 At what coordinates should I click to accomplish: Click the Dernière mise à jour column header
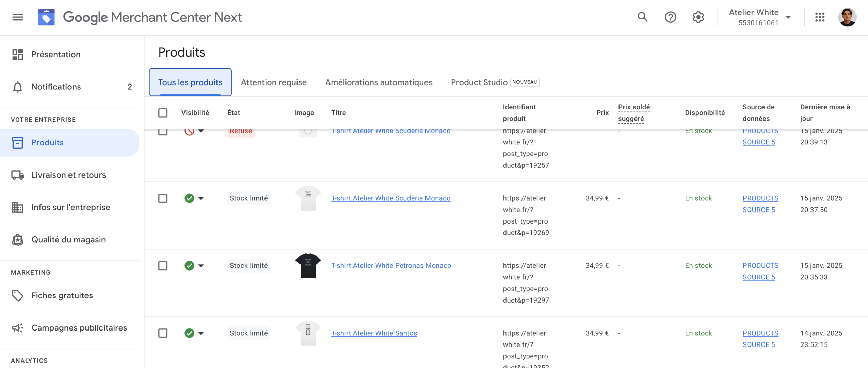825,113
